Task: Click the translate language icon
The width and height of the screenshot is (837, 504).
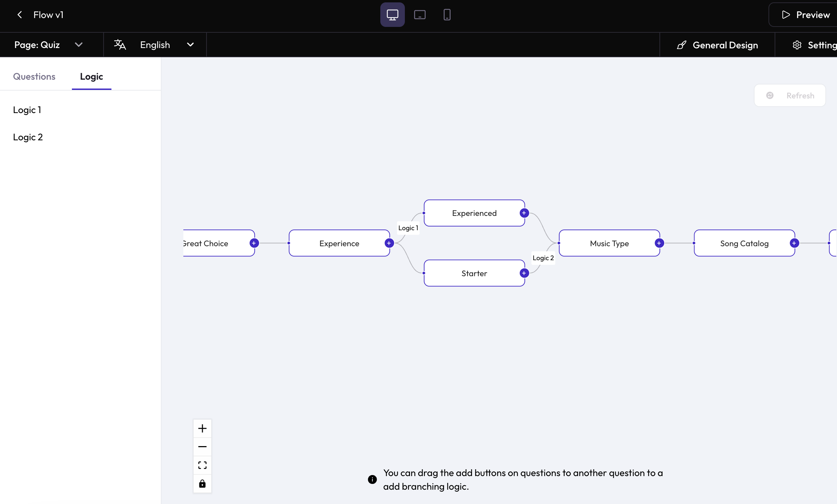Action: click(120, 45)
